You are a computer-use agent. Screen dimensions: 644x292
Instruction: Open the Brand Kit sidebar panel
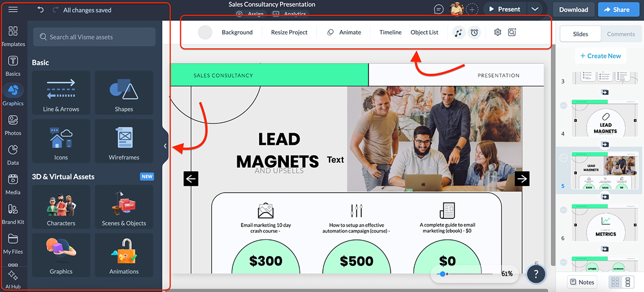coord(13,213)
